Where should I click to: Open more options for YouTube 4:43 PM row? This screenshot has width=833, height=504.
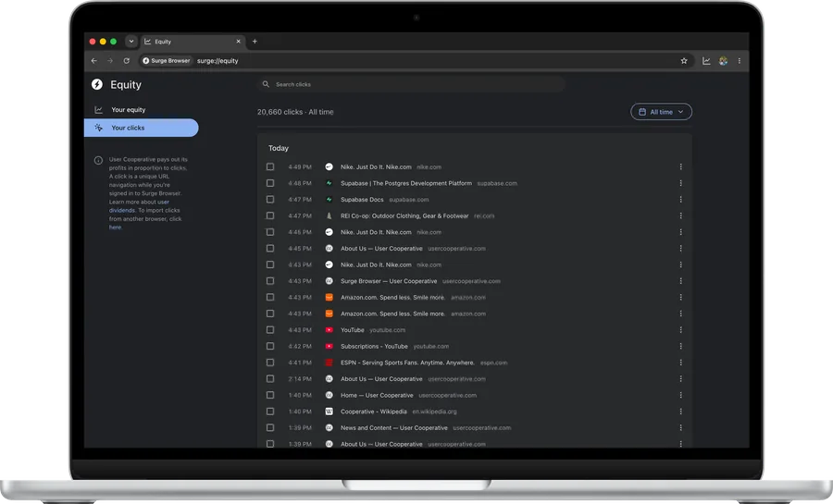680,330
